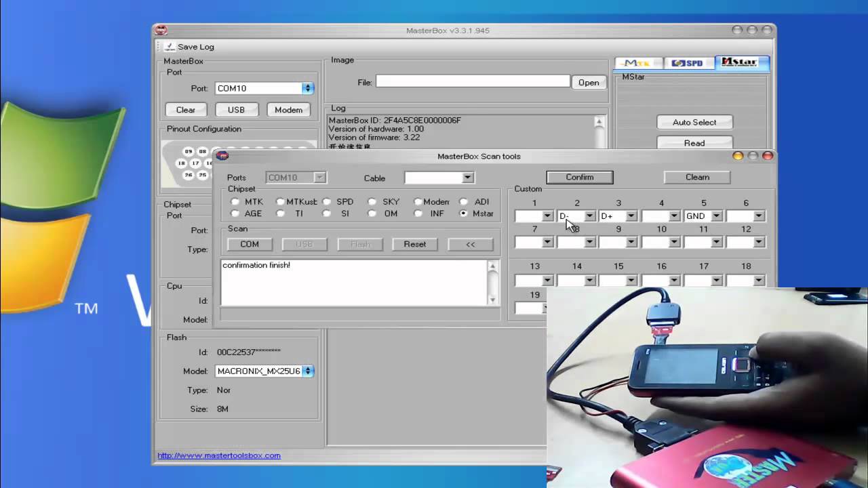
Task: Click the Scan tools window app icon
Action: [x=222, y=156]
